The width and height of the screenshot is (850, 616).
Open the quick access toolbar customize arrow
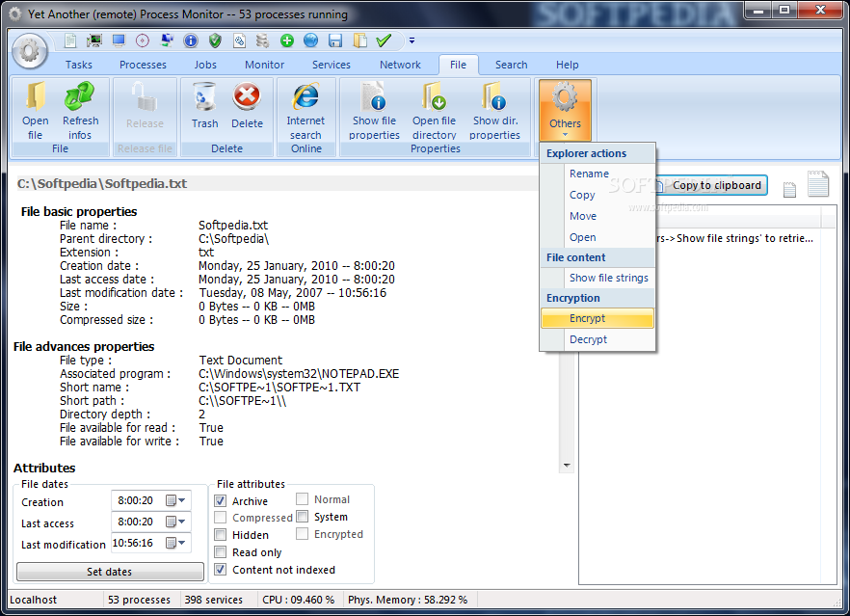pyautogui.click(x=412, y=40)
